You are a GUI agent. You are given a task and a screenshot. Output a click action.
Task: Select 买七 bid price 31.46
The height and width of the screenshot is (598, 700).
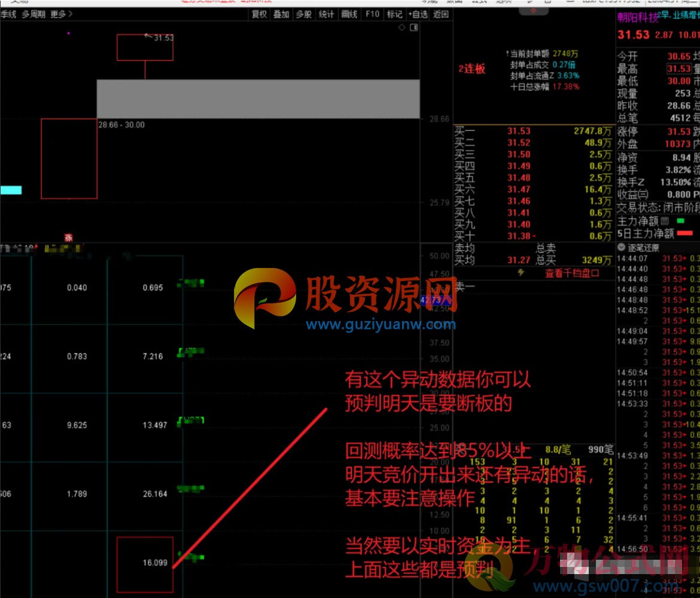coord(519,201)
